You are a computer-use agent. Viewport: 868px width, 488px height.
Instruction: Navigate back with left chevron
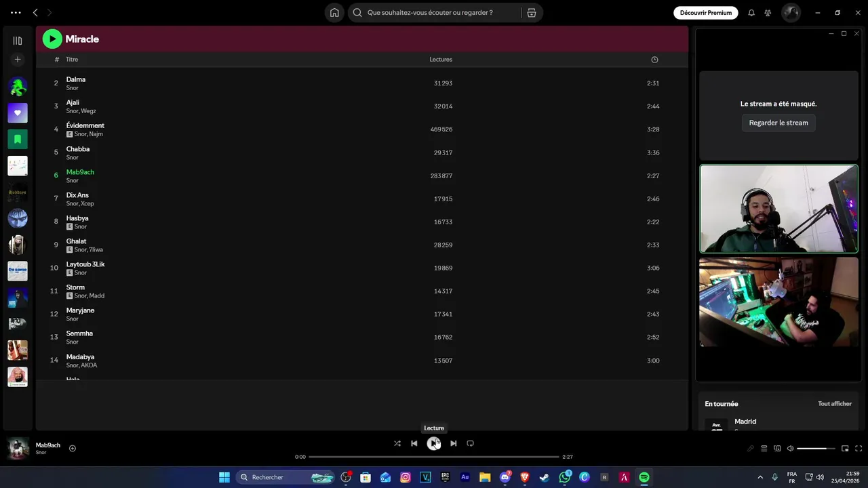point(35,12)
